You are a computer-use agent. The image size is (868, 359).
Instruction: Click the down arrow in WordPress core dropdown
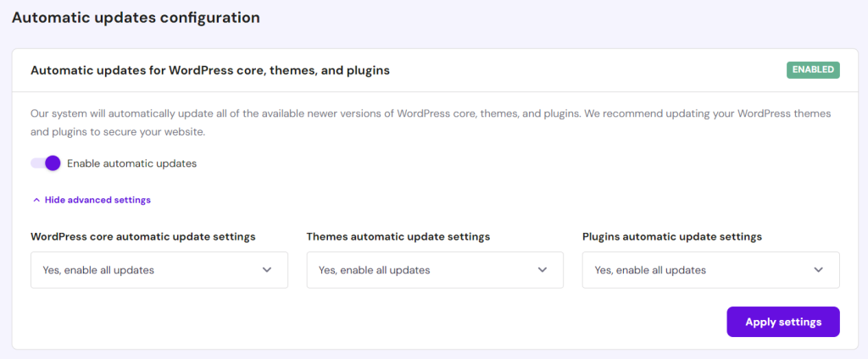tap(267, 270)
